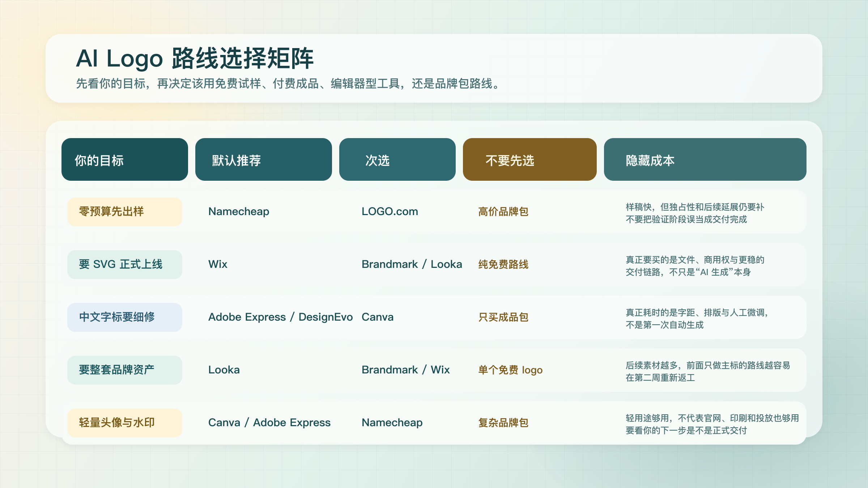Select the 纯免费路线 avoid item
This screenshot has width=868, height=488.
(x=503, y=264)
